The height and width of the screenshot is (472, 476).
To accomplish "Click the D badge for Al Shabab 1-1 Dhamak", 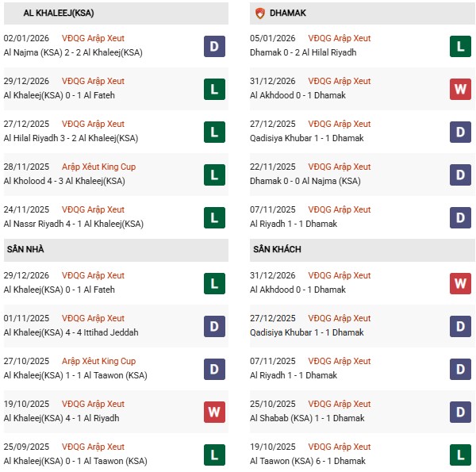I will click(x=460, y=412).
